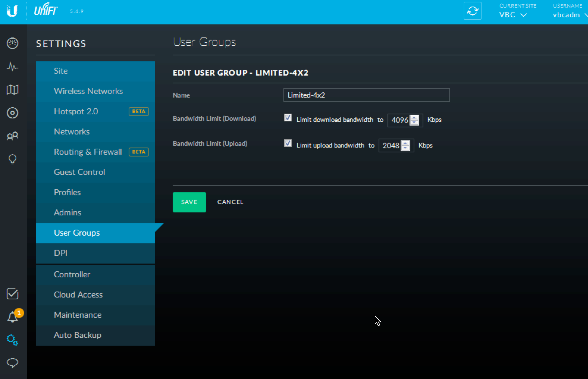This screenshot has height=379, width=588.
Task: Open the Dashboard gauge icon
Action: coord(12,43)
